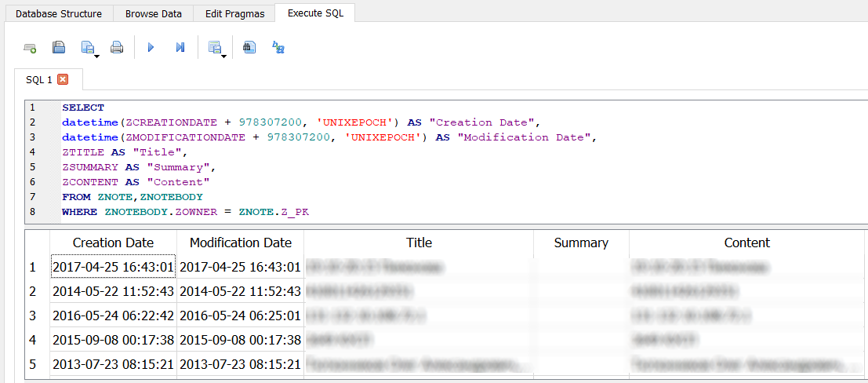Open the Find and Replace tool
Viewport: 868px width, 383px height.
(278, 48)
